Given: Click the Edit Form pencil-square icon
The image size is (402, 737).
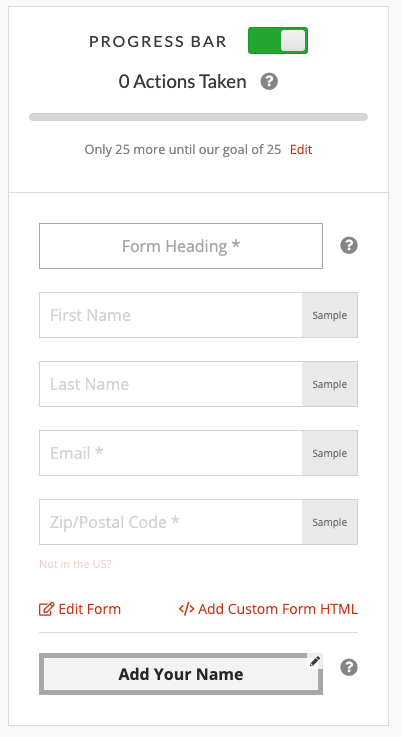Looking at the screenshot, I should point(47,609).
